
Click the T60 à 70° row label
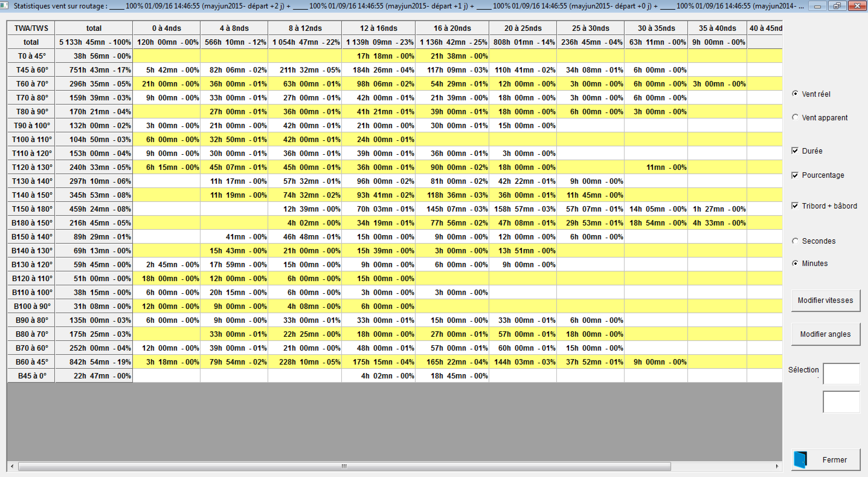tap(31, 84)
